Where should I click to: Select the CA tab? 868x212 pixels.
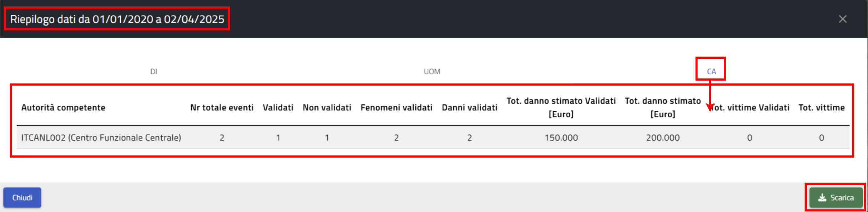click(x=711, y=71)
